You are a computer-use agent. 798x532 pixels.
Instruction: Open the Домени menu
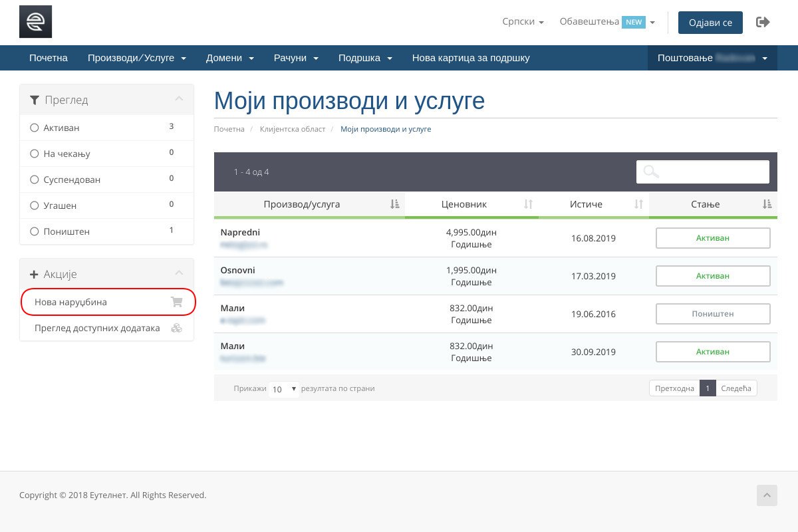click(x=230, y=58)
